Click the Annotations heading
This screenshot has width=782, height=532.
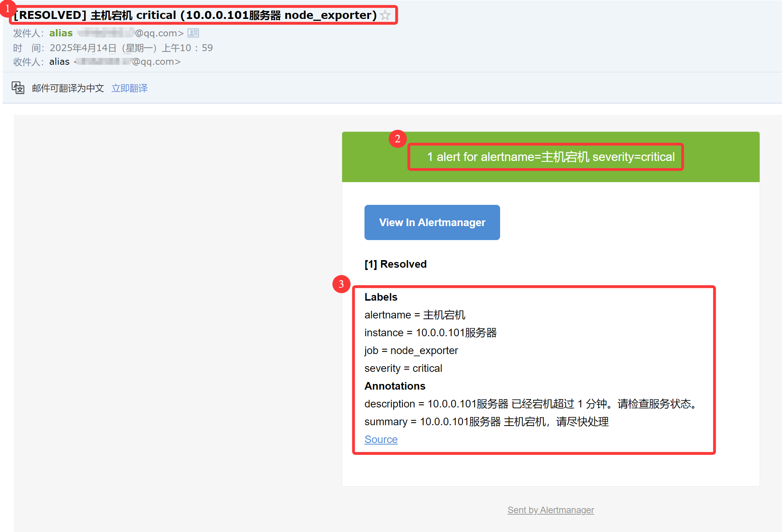point(395,386)
